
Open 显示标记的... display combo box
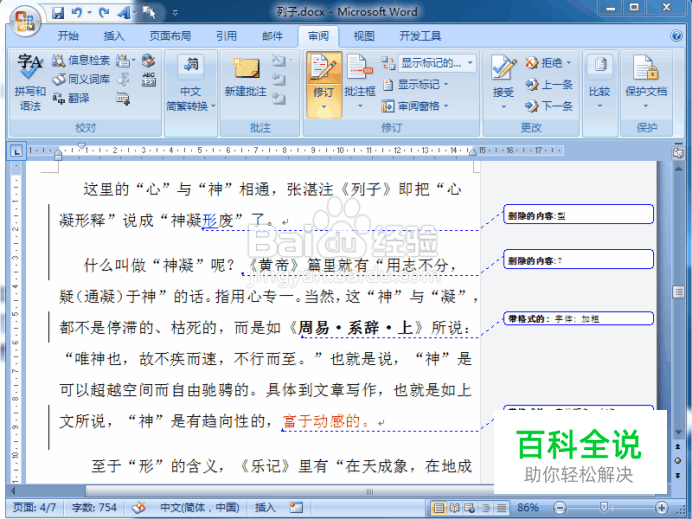pos(437,63)
